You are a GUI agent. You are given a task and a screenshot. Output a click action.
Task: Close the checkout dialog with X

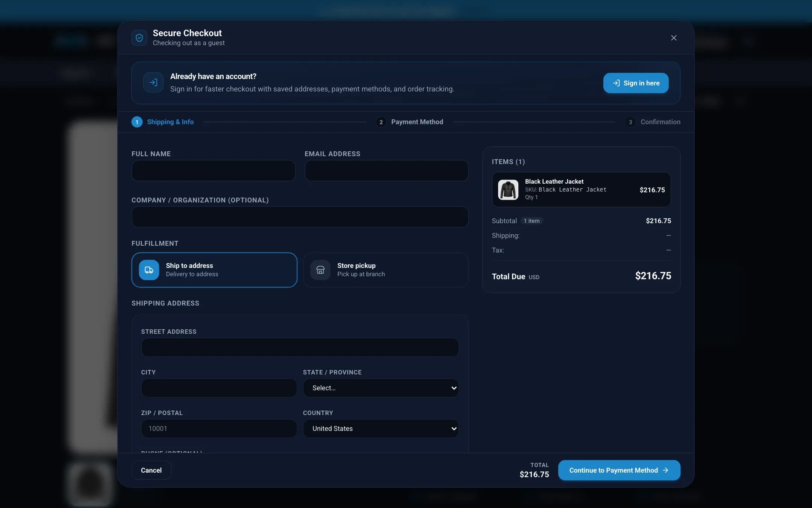[674, 38]
